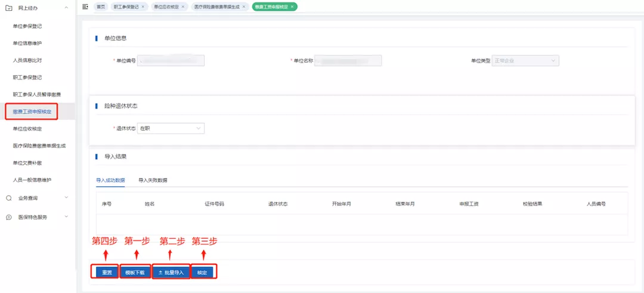
Task: Click the 网上经办 folder icon
Action: (9, 8)
